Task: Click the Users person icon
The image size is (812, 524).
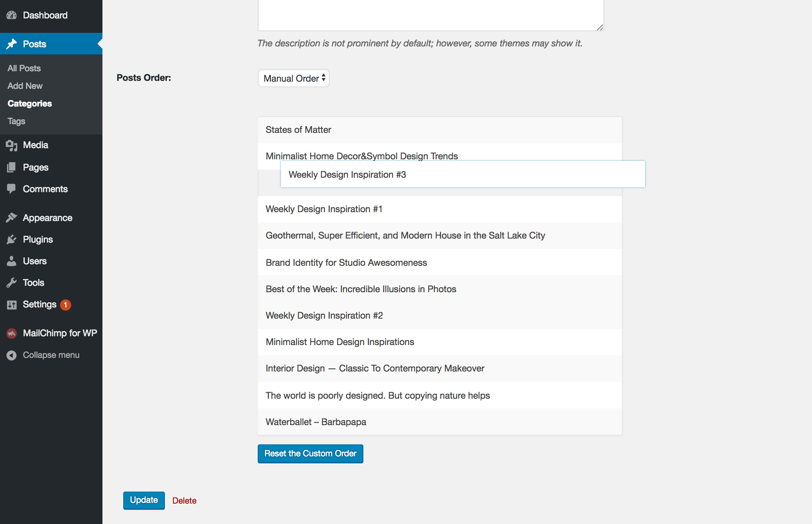Action: [x=12, y=261]
